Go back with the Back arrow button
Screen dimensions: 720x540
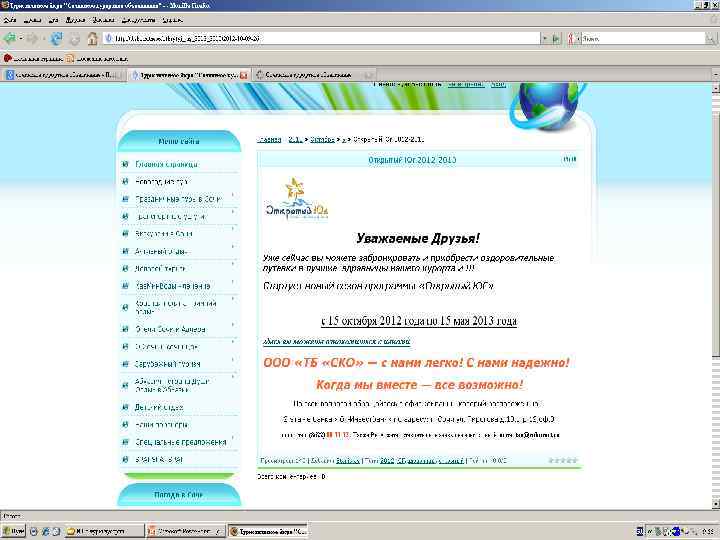coord(9,39)
